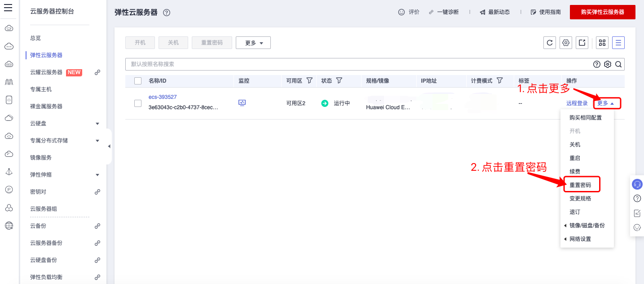Collapse the sidebar with the arrow handle

pos(109,146)
